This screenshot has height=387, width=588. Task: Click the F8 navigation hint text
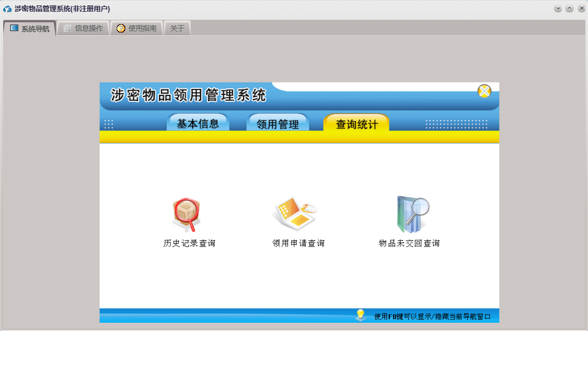point(432,316)
